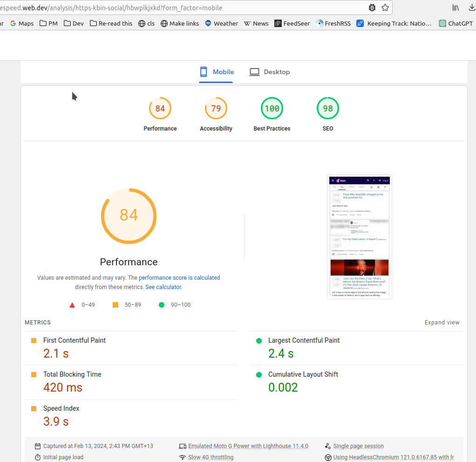Open the ChatGPT bookmark
The height and width of the screenshot is (462, 476).
tap(456, 23)
